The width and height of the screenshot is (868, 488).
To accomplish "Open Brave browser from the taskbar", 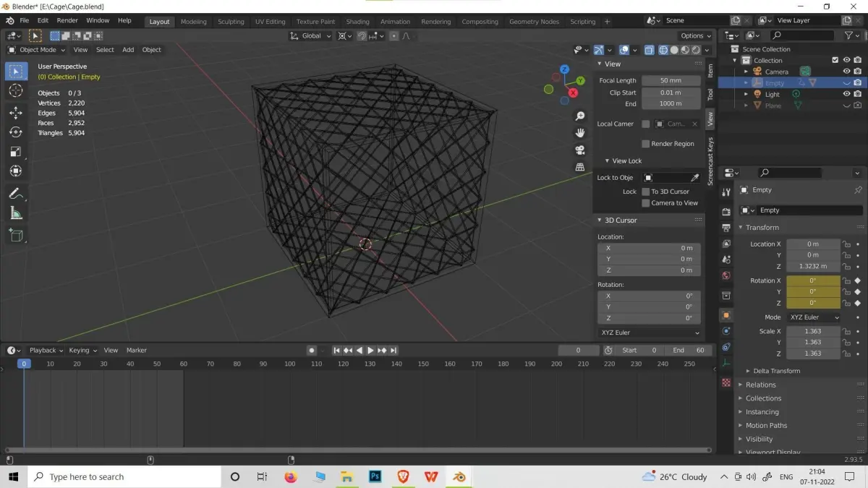I will coord(404,476).
